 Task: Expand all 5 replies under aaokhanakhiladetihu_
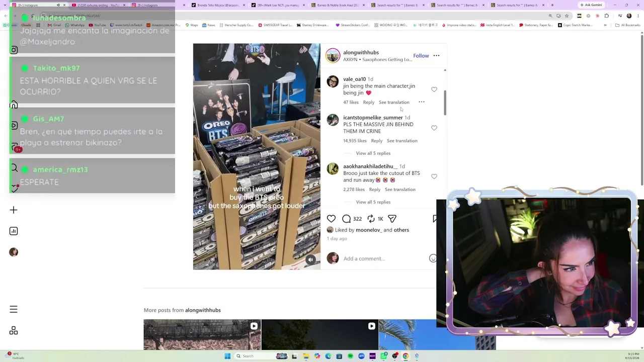[x=373, y=202]
